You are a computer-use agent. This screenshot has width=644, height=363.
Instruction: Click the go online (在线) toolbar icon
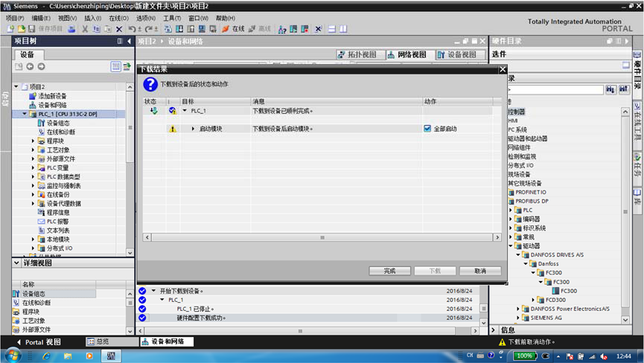234,29
